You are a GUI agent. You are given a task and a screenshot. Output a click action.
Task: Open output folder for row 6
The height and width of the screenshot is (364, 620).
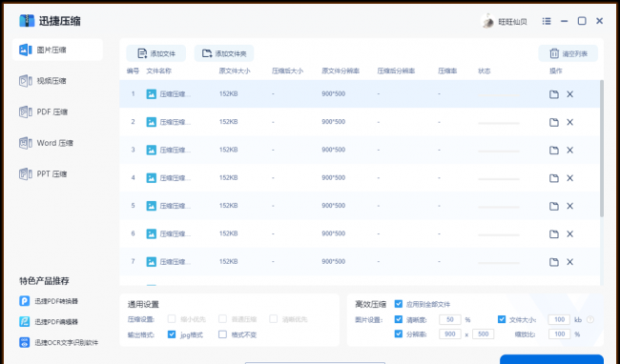(x=554, y=234)
